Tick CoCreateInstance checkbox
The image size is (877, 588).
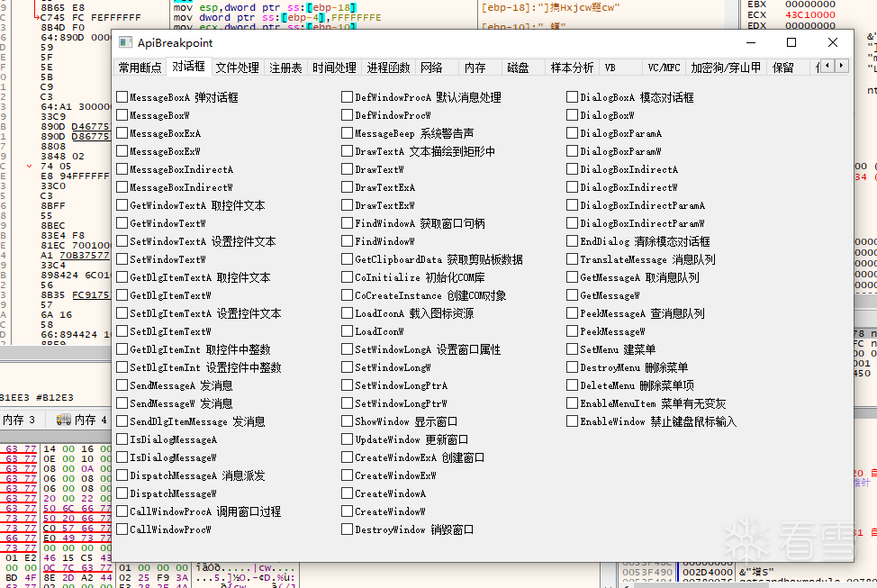pos(347,294)
